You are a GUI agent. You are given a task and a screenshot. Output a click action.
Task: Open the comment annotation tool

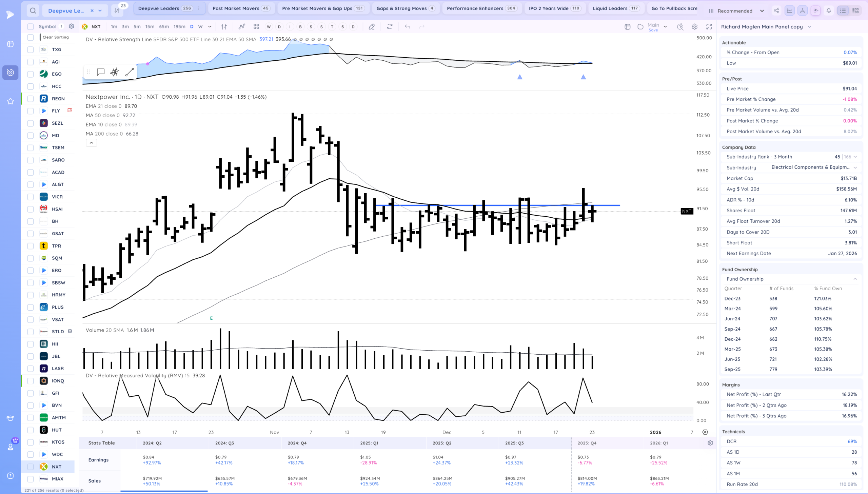100,72
